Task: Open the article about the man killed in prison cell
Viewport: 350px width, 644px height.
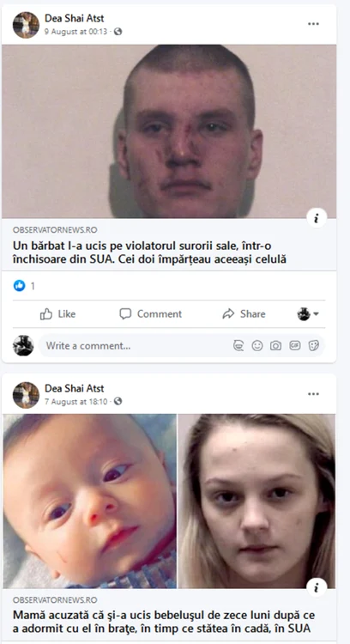Action: pyautogui.click(x=149, y=252)
